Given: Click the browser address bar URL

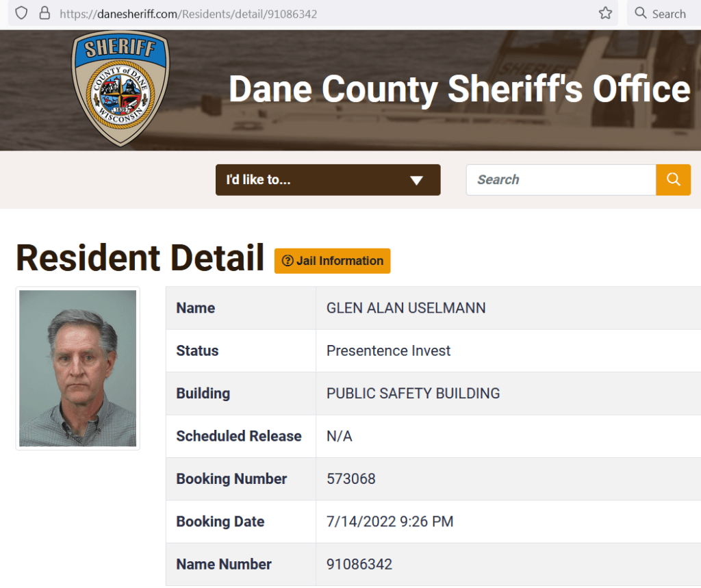Looking at the screenshot, I should coord(188,14).
